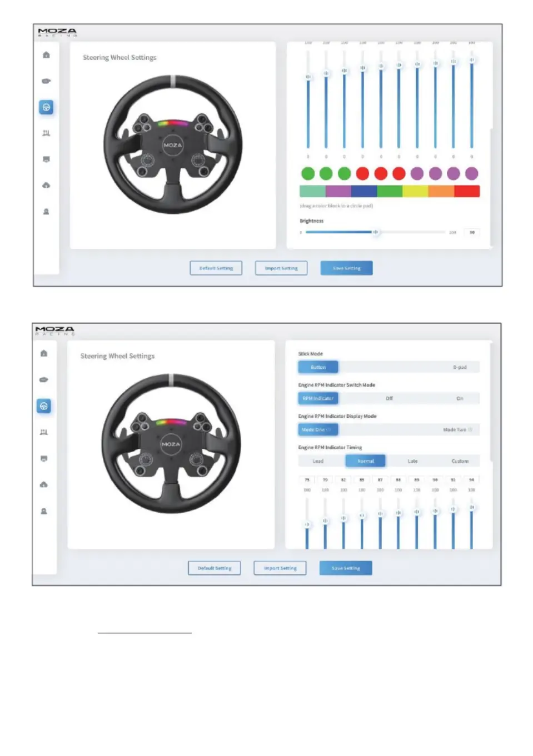Select Late RPM indicator timing
Screen dimensions: 533x756
pyautogui.click(x=412, y=461)
